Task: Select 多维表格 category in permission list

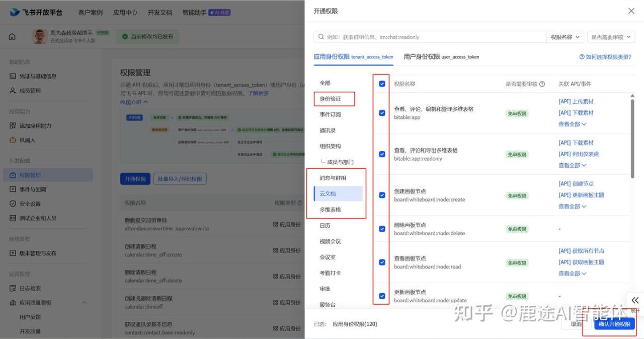Action: coord(330,210)
